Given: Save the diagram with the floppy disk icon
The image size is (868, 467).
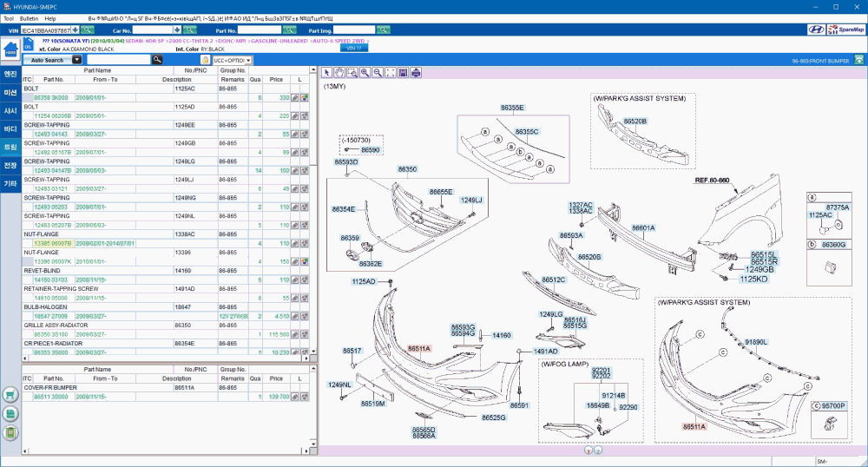Looking at the screenshot, I should [x=404, y=73].
